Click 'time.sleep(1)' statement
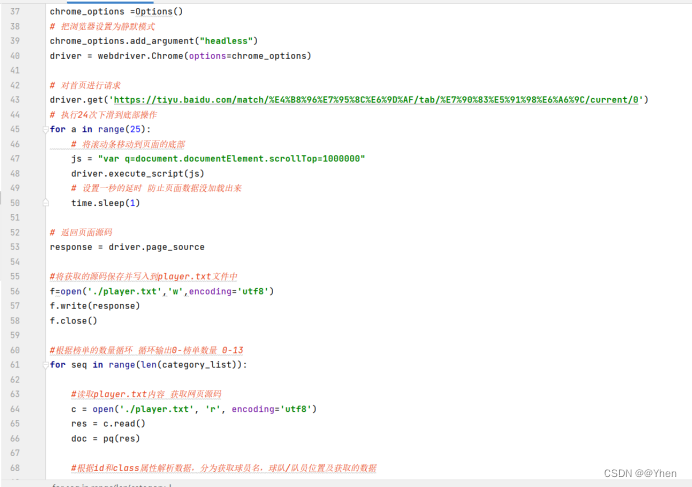The image size is (692, 487). click(x=105, y=203)
